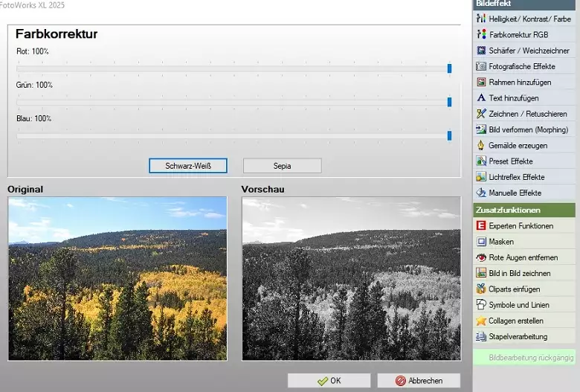This screenshot has width=580, height=392.
Task: Choose Fotografische Effekte from sidebar
Action: [524, 66]
